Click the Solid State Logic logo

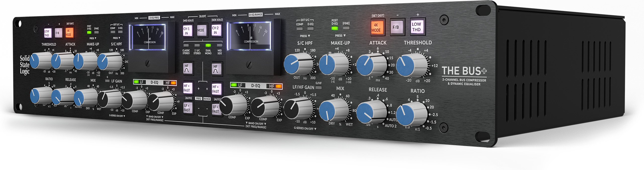(25, 65)
